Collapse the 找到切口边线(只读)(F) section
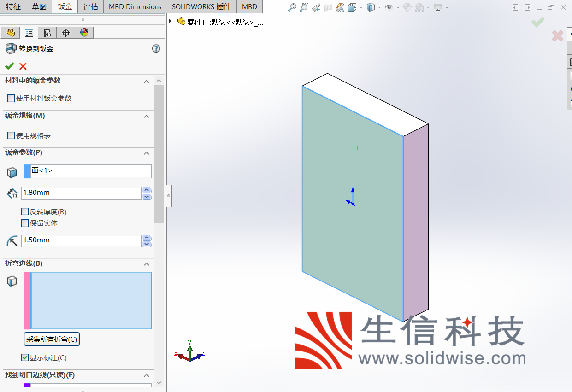This screenshot has width=572, height=392. pyautogui.click(x=147, y=375)
